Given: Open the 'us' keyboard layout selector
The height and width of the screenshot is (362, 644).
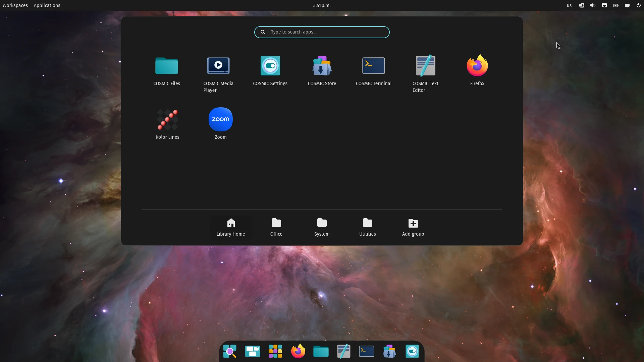Looking at the screenshot, I should (569, 5).
